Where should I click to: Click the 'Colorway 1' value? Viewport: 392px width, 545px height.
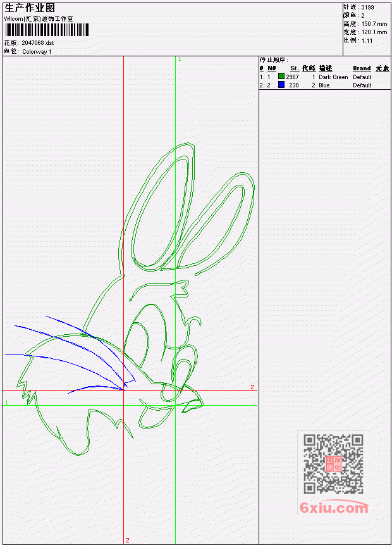(37, 51)
